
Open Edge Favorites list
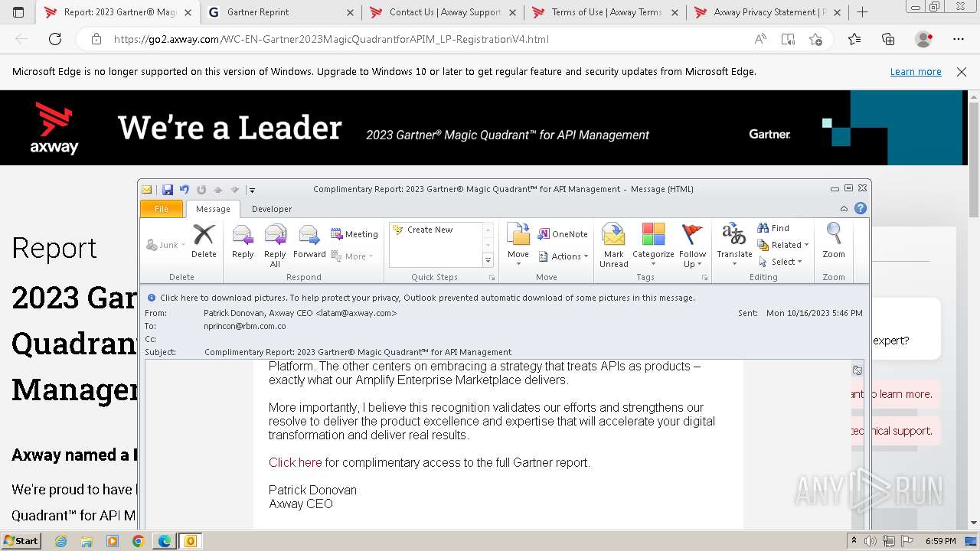[854, 39]
